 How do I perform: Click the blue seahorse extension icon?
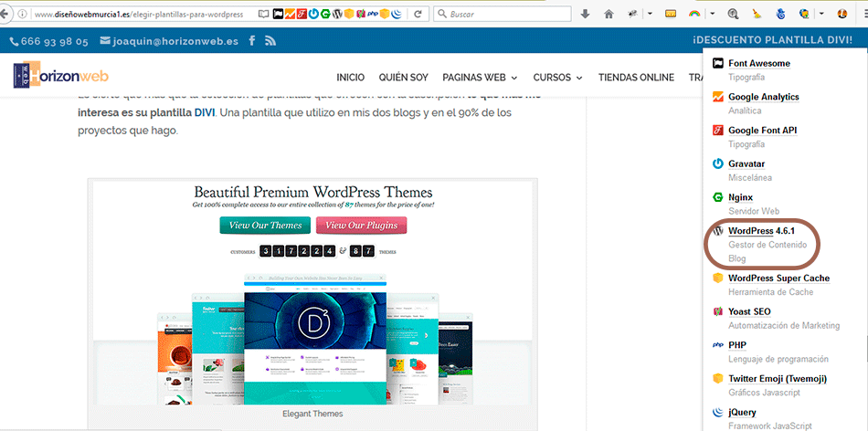[780, 14]
